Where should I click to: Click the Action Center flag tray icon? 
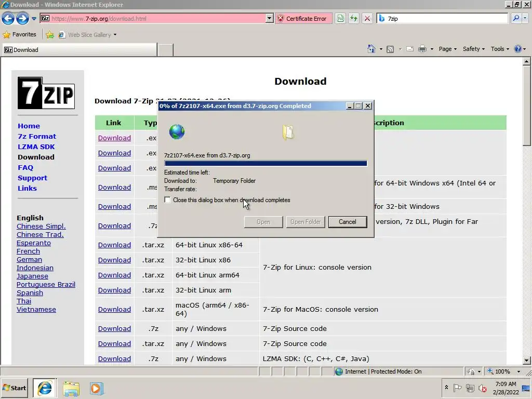pos(457,388)
